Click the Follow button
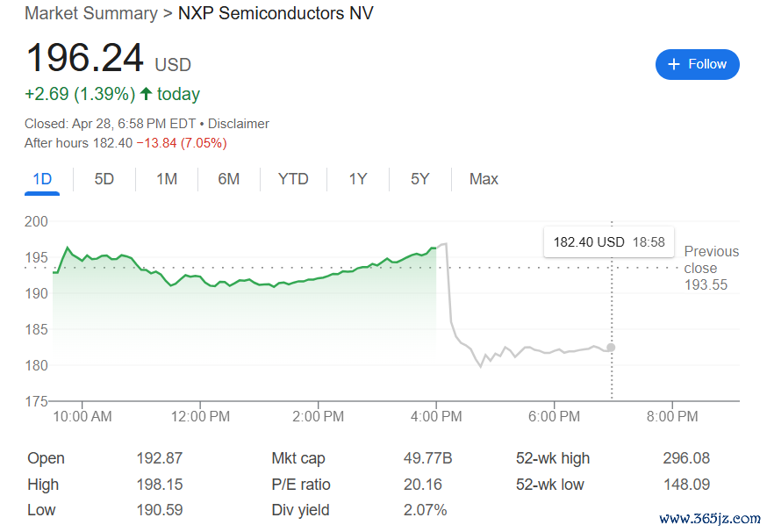 point(697,64)
